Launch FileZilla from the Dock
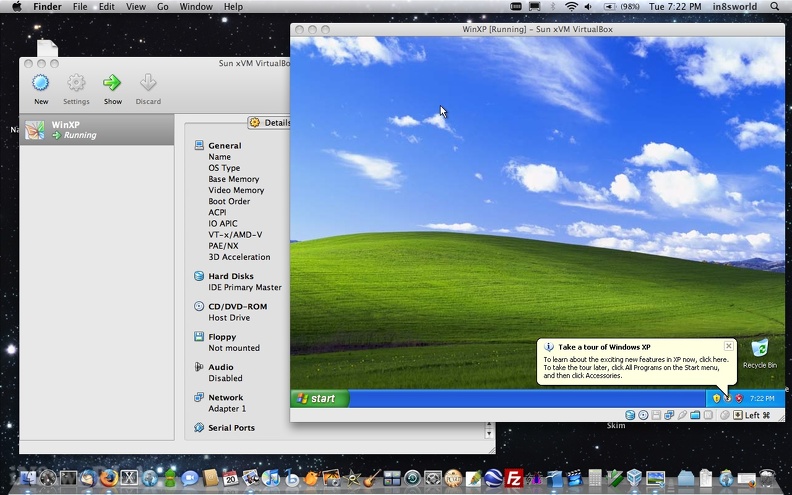Image resolution: width=792 pixels, height=495 pixels. 514,477
